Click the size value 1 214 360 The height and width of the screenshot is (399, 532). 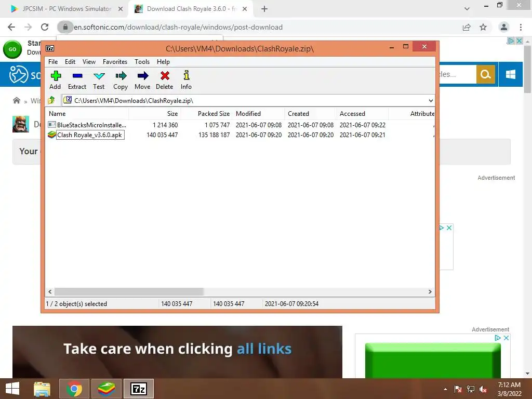point(165,125)
